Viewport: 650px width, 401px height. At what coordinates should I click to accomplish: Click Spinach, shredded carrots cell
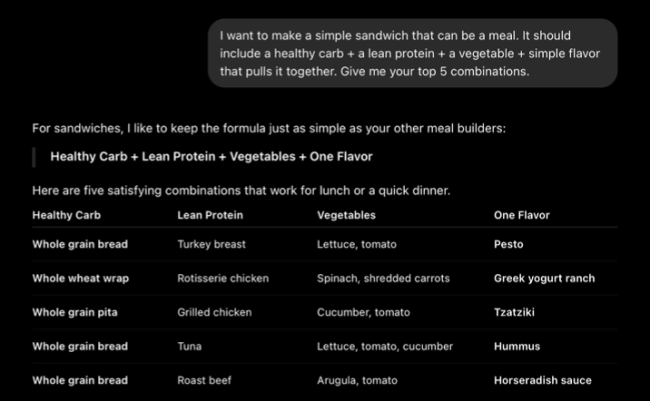coord(383,278)
